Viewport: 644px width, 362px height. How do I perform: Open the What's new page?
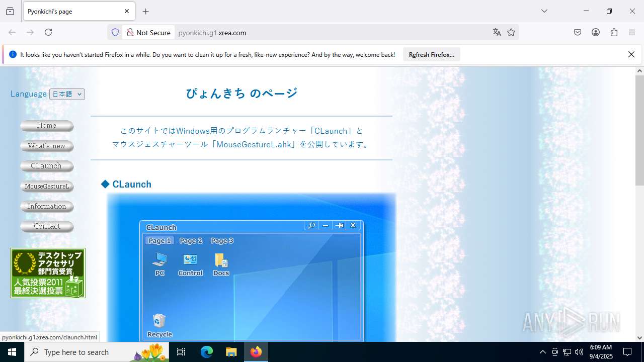(x=47, y=146)
